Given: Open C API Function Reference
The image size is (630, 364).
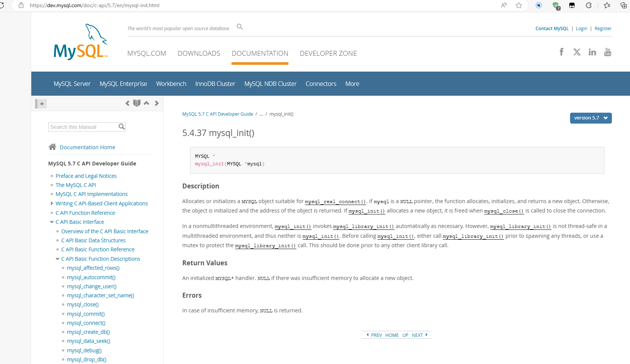Looking at the screenshot, I should pyautogui.click(x=85, y=213).
